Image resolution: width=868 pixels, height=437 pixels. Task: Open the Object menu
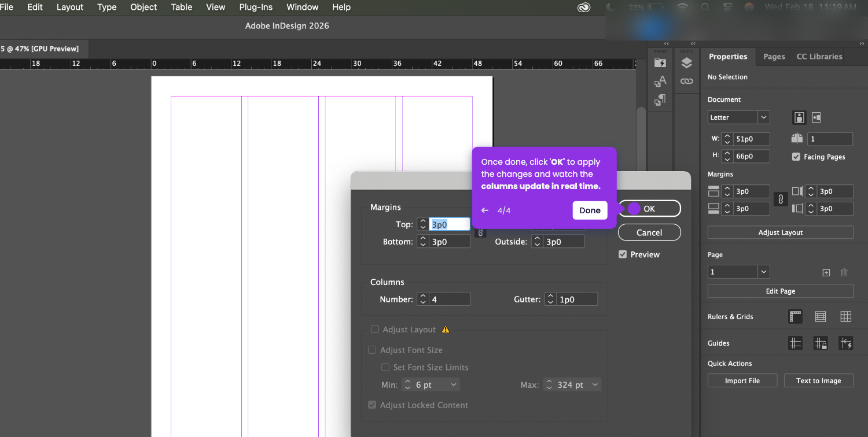[144, 8]
